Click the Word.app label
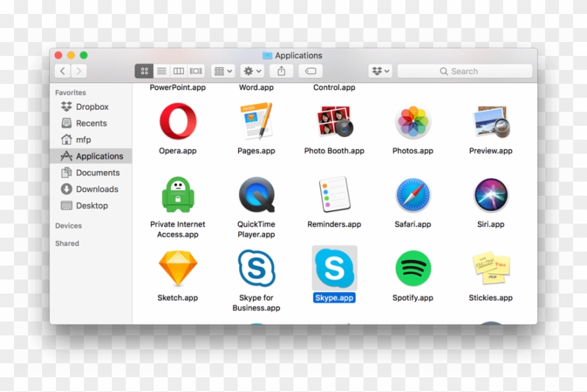Image resolution: width=587 pixels, height=392 pixels. (256, 87)
